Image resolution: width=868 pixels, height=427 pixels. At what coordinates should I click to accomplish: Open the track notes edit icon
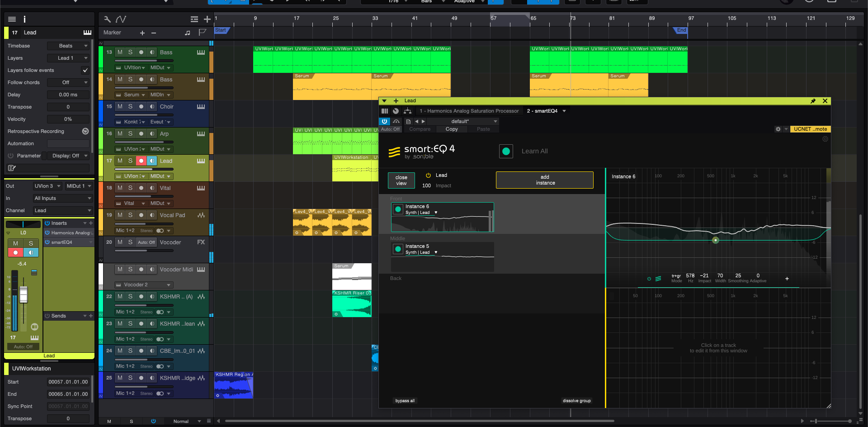[12, 168]
